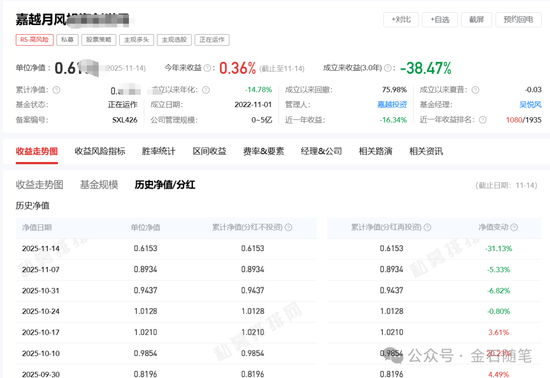Open the 相关路演 tab
The image size is (550, 378).
click(375, 151)
